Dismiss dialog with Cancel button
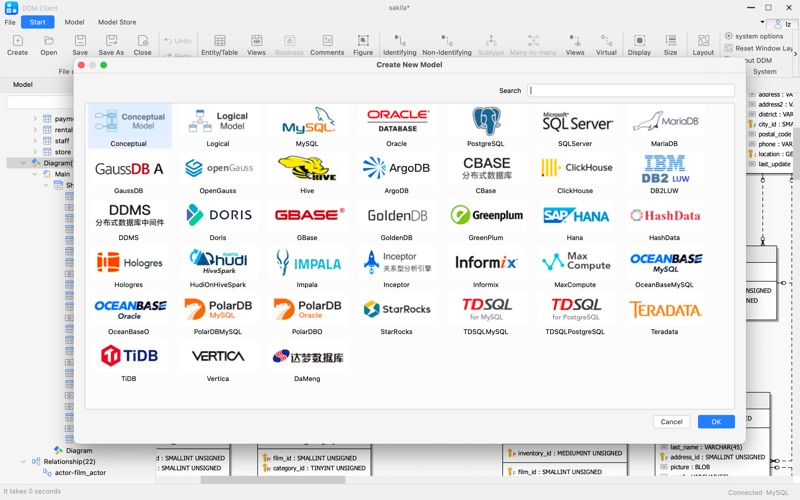The width and height of the screenshot is (800, 500). (x=671, y=421)
